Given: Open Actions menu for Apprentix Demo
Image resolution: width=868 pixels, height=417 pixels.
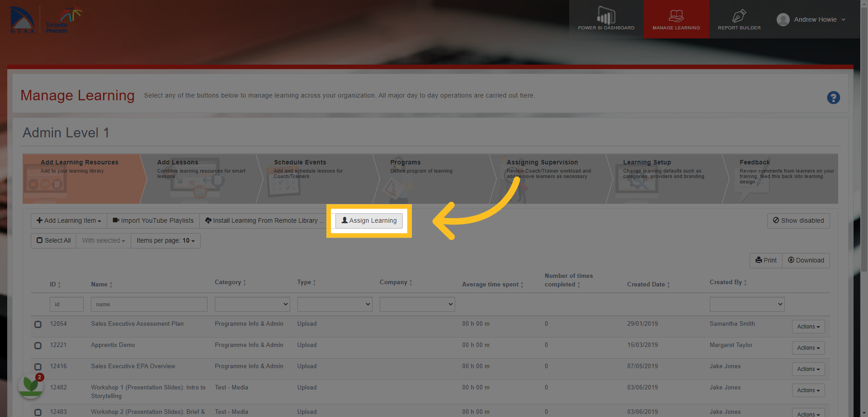Looking at the screenshot, I should tap(808, 348).
